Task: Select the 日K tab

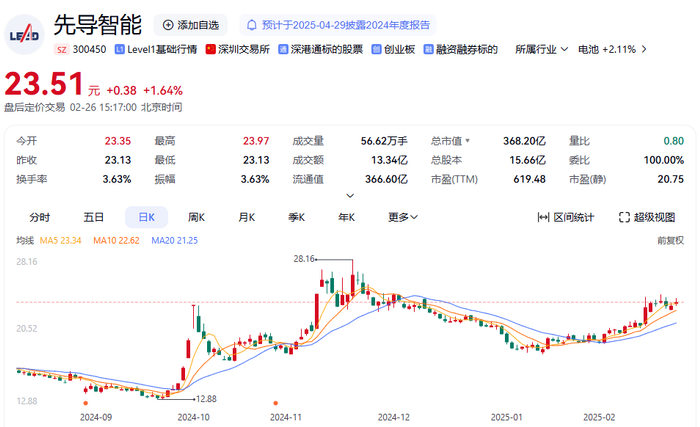Action: point(147,218)
